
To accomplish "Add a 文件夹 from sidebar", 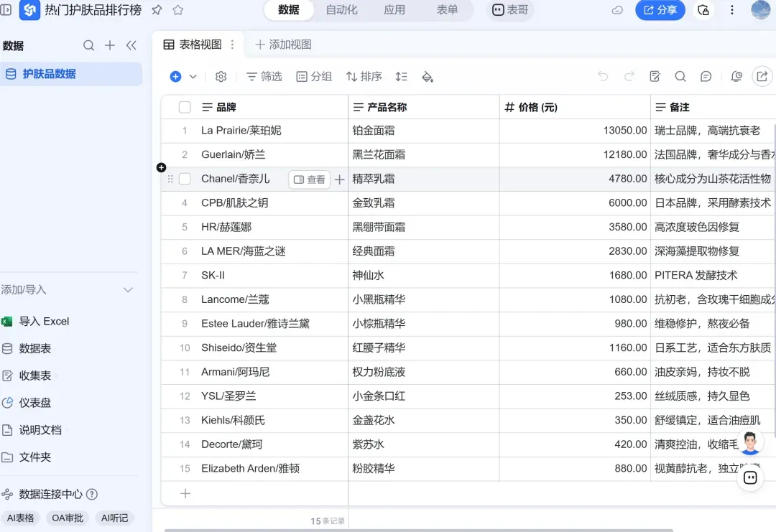I will click(27, 457).
